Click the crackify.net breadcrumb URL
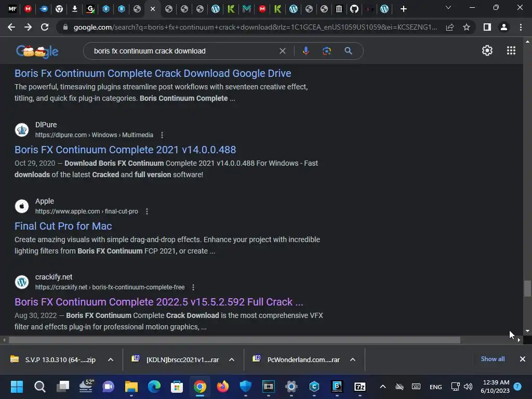The height and width of the screenshot is (399, 532). click(x=110, y=287)
